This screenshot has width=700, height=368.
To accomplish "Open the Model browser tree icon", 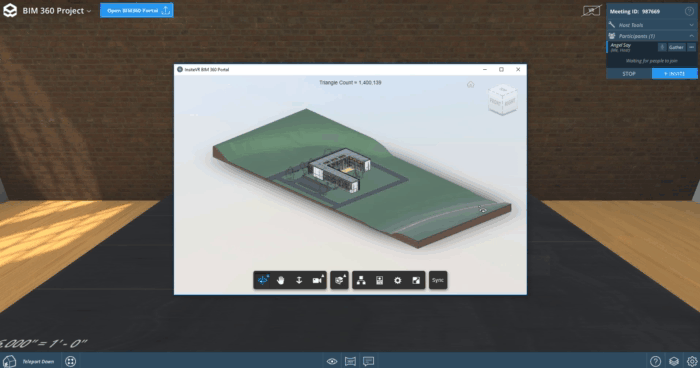I will [361, 280].
